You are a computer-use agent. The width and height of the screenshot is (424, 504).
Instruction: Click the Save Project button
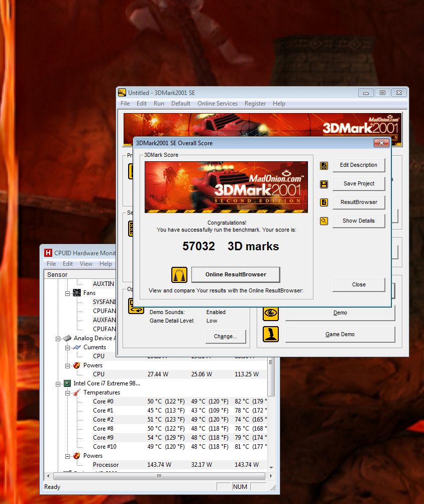click(359, 183)
